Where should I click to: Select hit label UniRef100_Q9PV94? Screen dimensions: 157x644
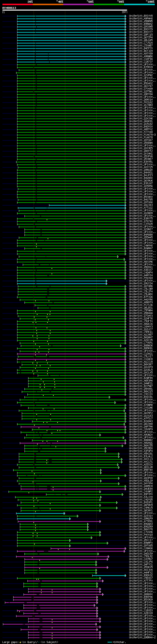pos(141,94)
